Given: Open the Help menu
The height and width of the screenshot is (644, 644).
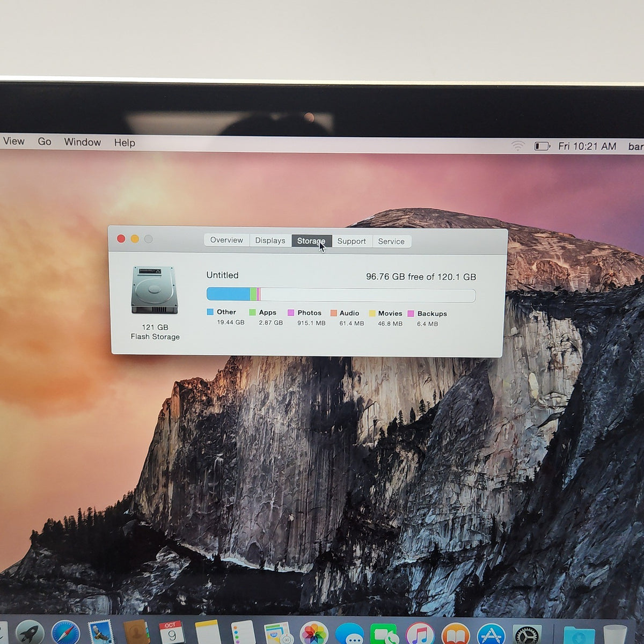Looking at the screenshot, I should [x=125, y=143].
